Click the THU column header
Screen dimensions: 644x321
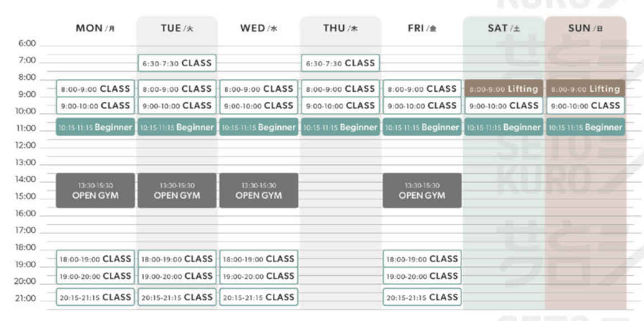[x=340, y=29]
